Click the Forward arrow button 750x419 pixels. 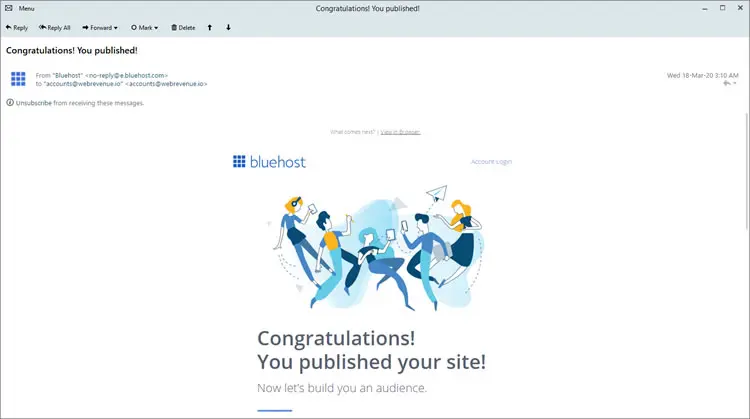[96, 28]
